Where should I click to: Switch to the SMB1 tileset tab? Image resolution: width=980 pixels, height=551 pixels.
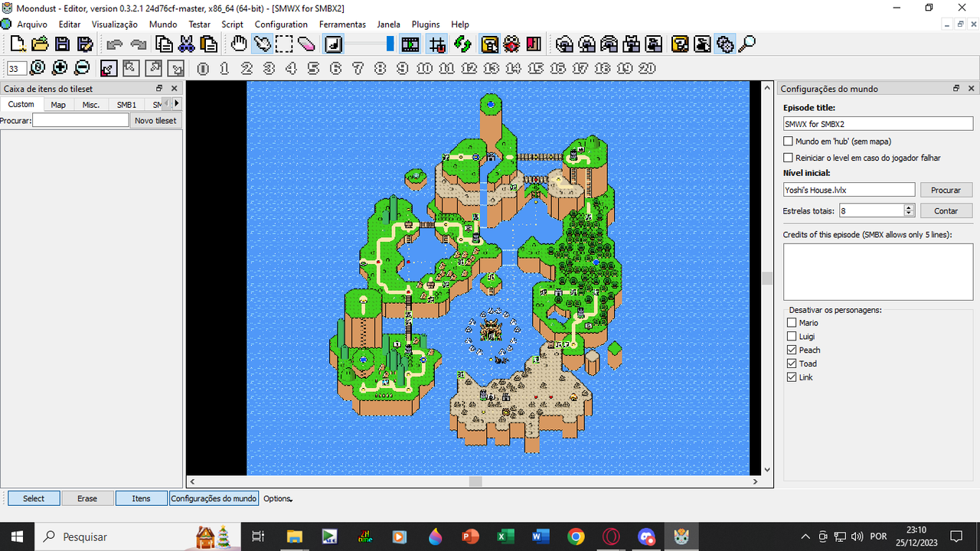point(126,104)
